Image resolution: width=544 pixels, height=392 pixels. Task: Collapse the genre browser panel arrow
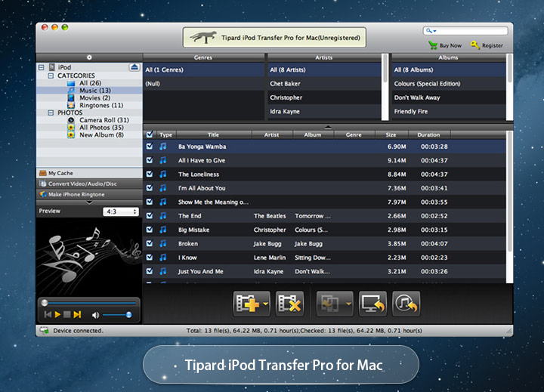click(328, 127)
